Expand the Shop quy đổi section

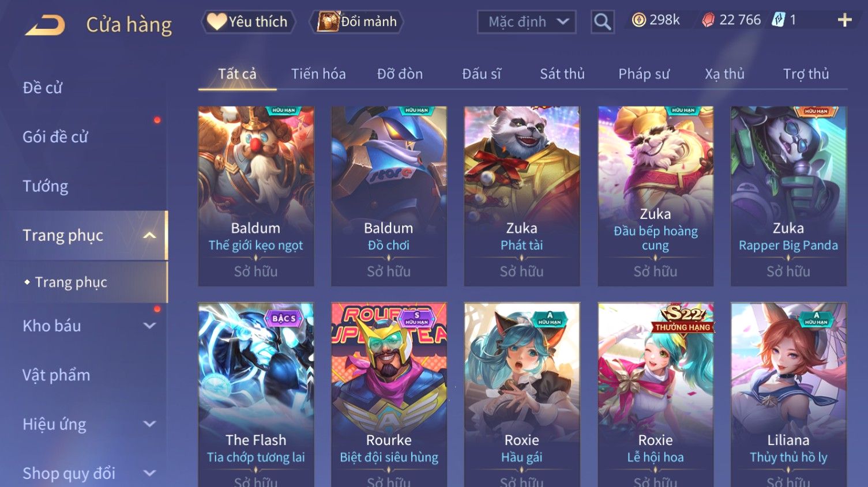149,473
